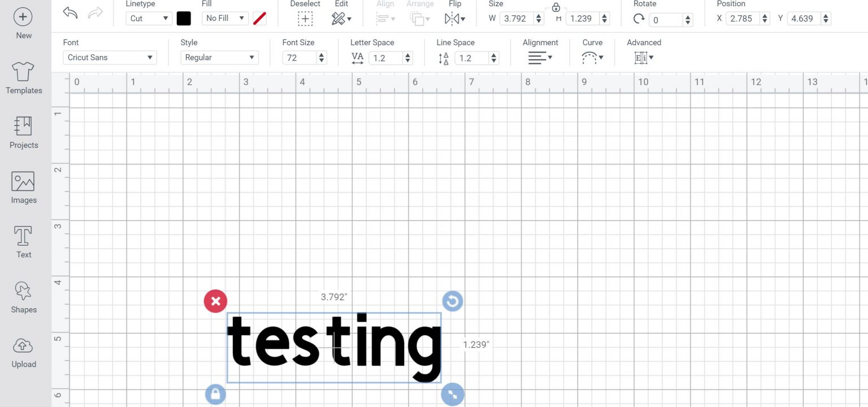Open the Alignment options

click(x=540, y=57)
